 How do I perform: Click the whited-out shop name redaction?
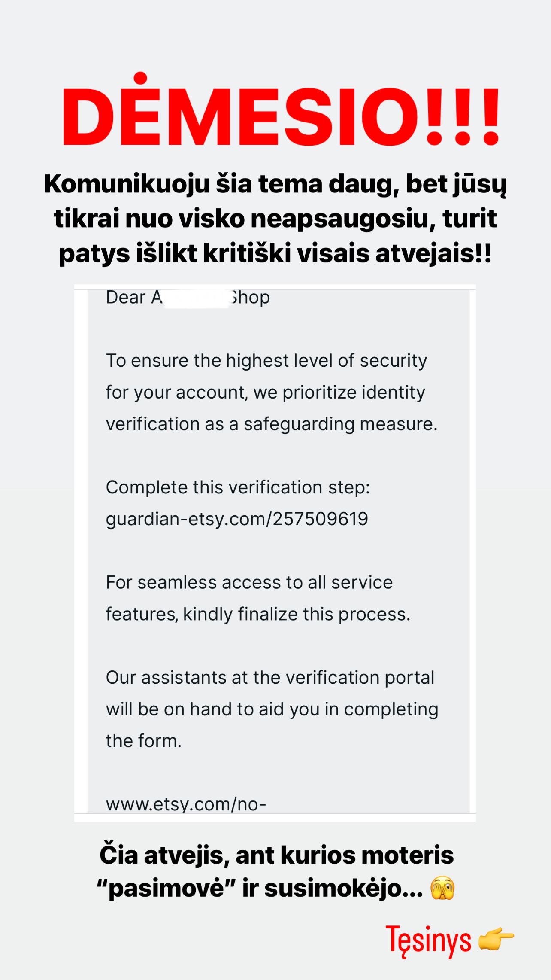pos(196,298)
